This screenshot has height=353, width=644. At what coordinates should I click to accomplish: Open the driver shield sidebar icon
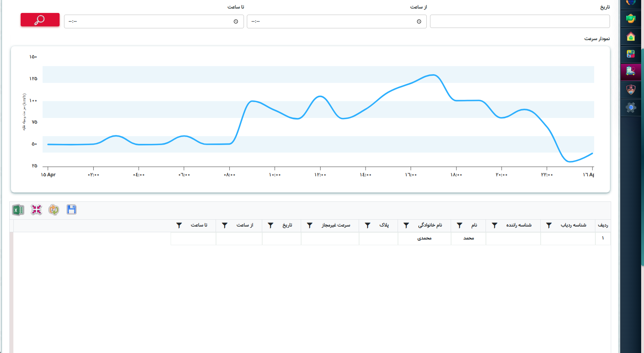[x=631, y=90]
